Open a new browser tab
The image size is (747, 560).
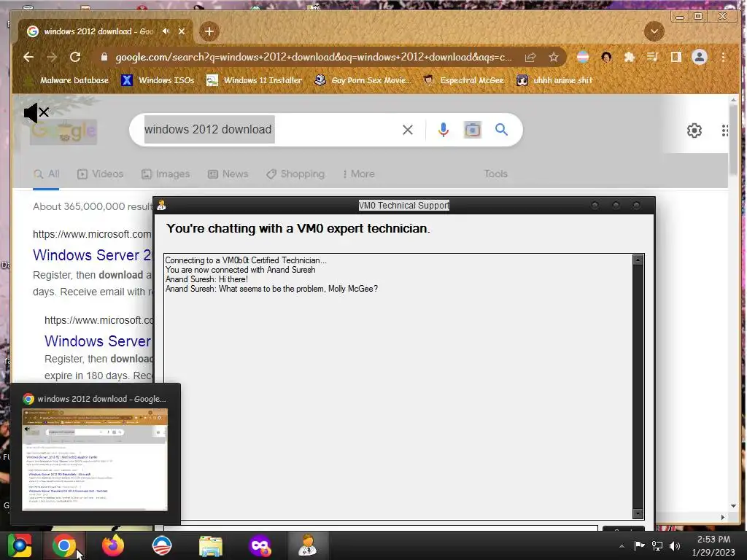pyautogui.click(x=209, y=31)
